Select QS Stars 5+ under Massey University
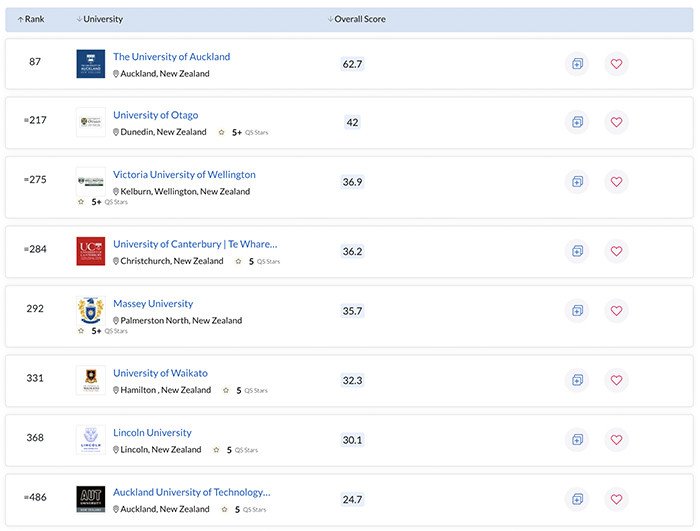Screen dimensions: 700x531 pos(103,331)
